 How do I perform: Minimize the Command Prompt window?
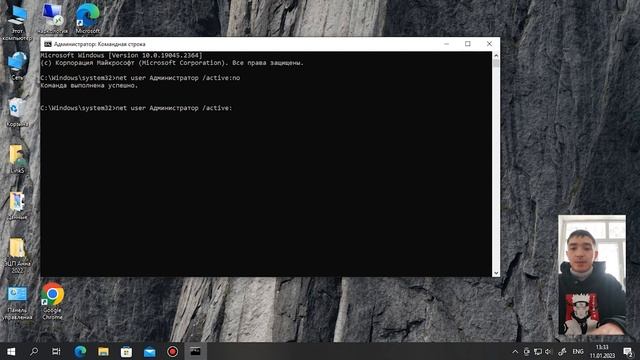click(x=447, y=44)
